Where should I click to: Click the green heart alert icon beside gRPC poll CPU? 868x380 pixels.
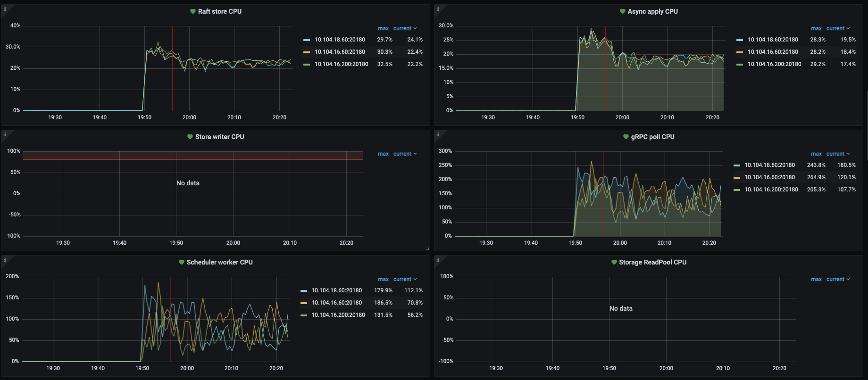point(626,137)
